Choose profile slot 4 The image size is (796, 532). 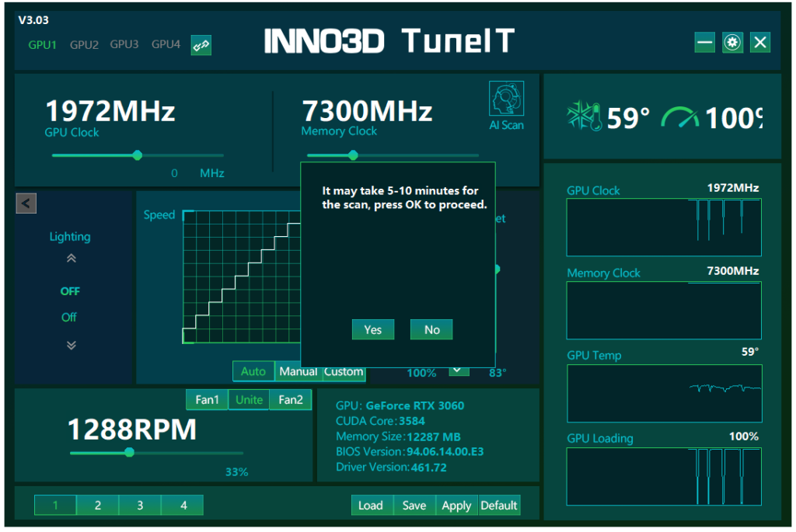[x=183, y=505]
